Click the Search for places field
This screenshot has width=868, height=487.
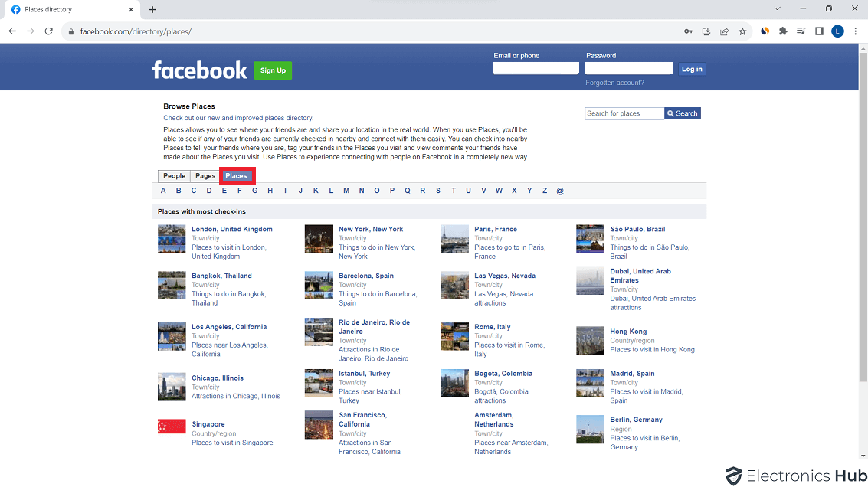click(x=624, y=113)
